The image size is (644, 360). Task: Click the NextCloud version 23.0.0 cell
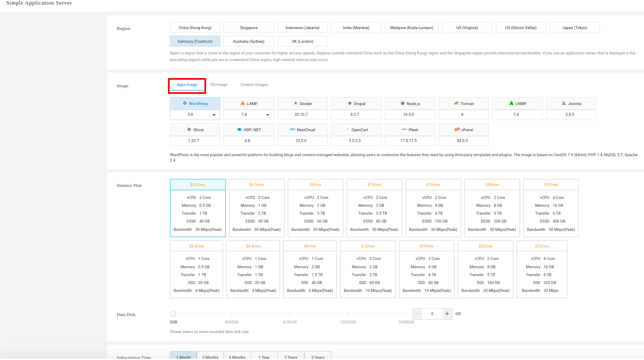click(302, 141)
